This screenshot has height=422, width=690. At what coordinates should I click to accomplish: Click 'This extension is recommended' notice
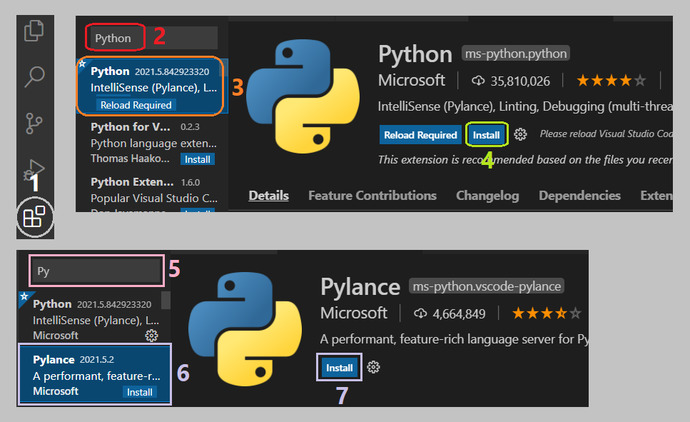[x=525, y=160]
